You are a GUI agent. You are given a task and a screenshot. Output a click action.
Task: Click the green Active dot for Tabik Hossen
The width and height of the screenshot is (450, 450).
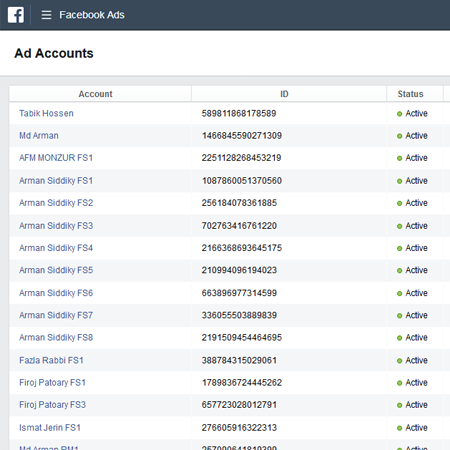tap(399, 114)
